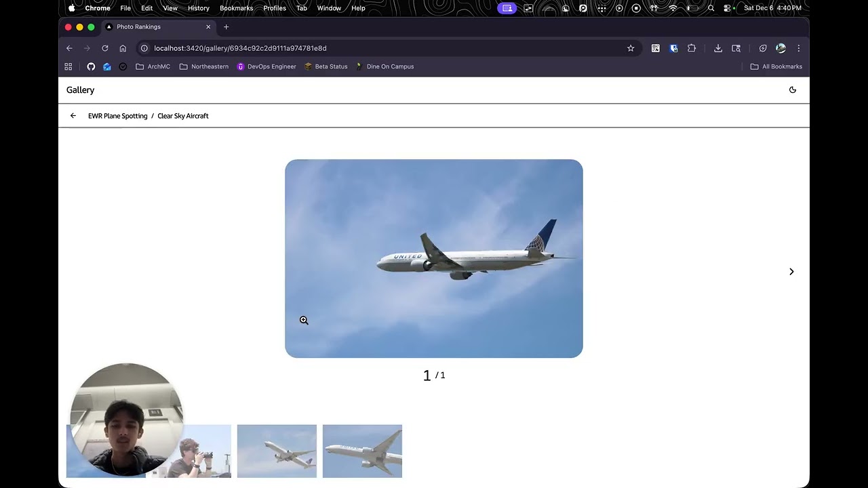Click the zoom magnifier on the main photo

point(304,320)
